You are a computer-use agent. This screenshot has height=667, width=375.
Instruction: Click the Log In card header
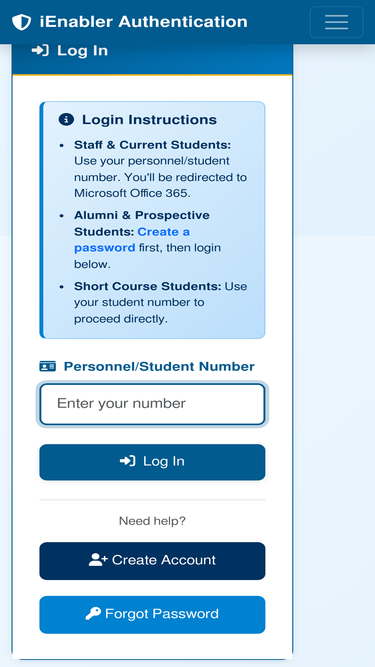pyautogui.click(x=152, y=59)
